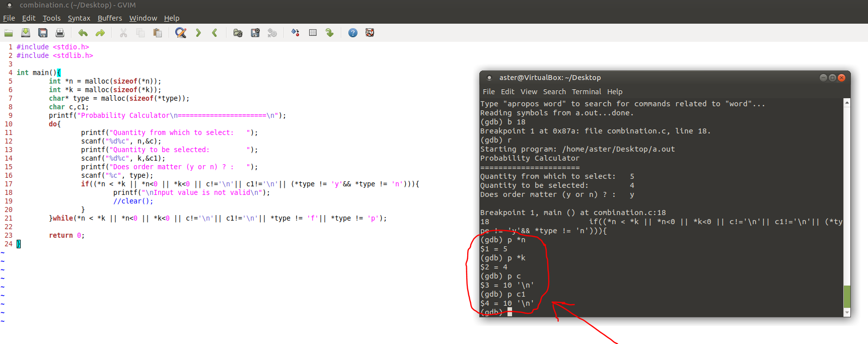
Task: Click the Open file icon in GVIM toolbar
Action: 9,33
